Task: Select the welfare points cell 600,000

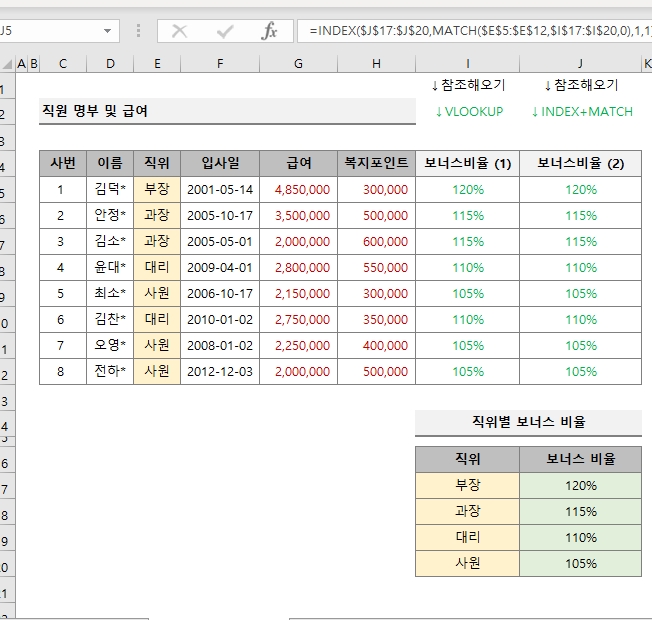Action: pos(376,242)
